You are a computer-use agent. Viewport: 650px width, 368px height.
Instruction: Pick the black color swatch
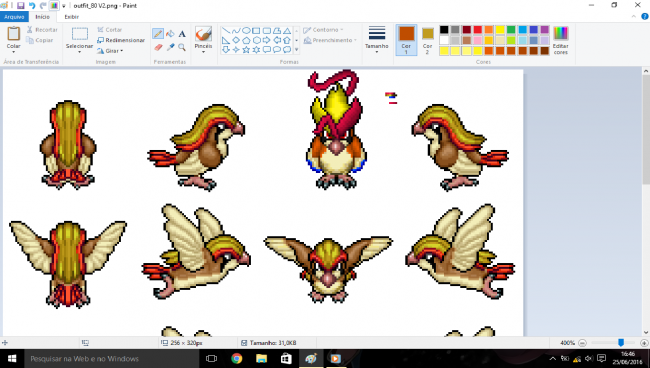[x=444, y=29]
